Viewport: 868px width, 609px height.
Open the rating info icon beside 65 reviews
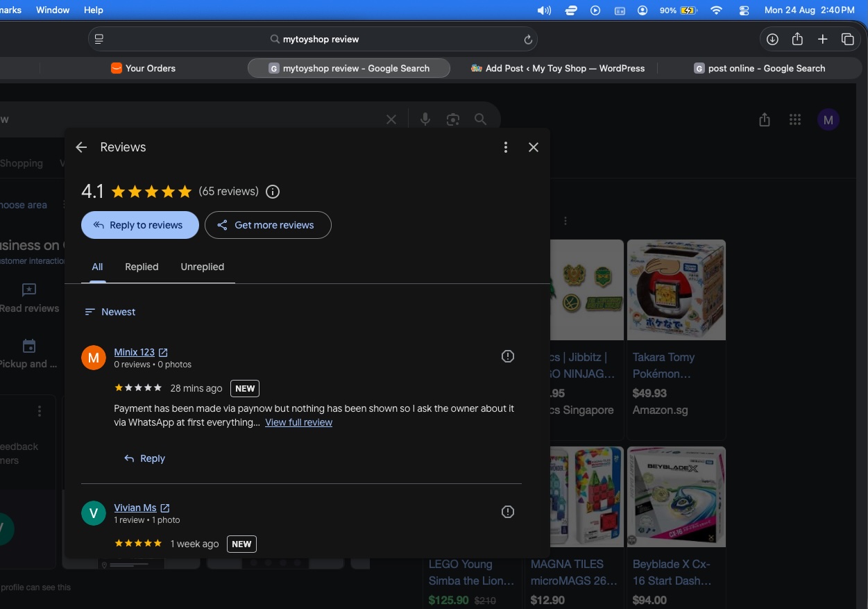pos(273,192)
